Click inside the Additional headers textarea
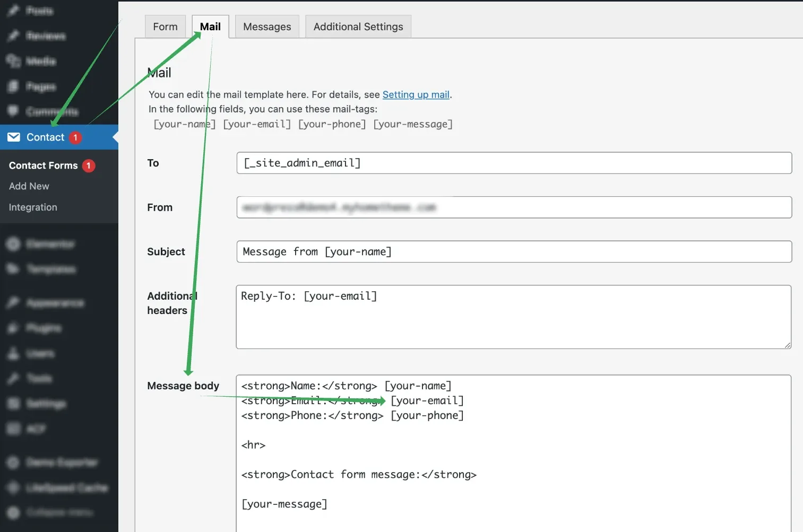 (x=514, y=317)
